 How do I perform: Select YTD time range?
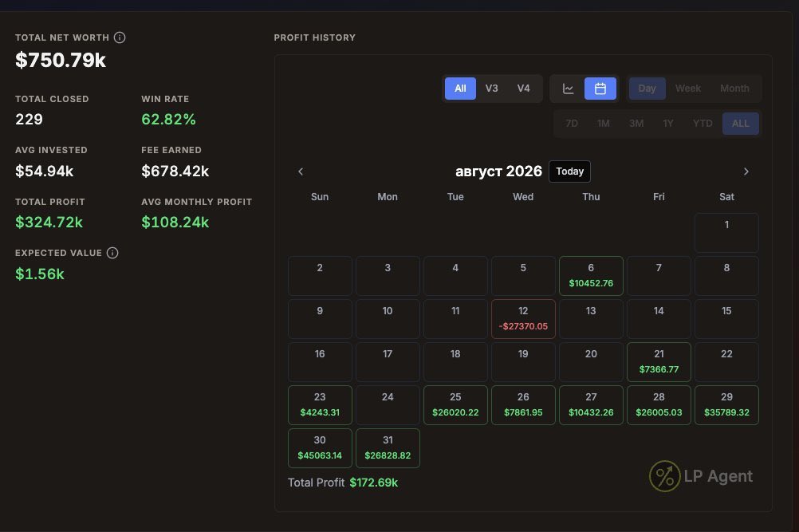703,124
